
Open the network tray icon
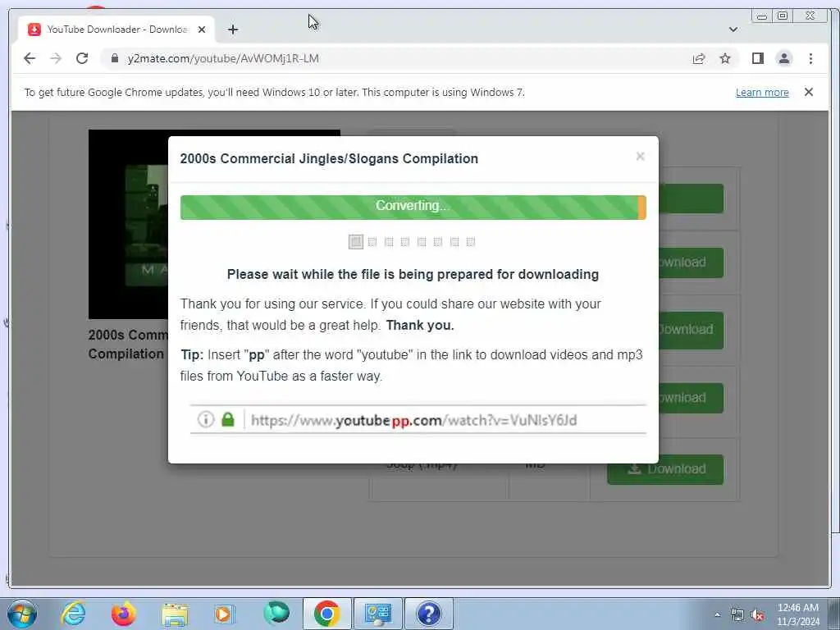pos(737,615)
